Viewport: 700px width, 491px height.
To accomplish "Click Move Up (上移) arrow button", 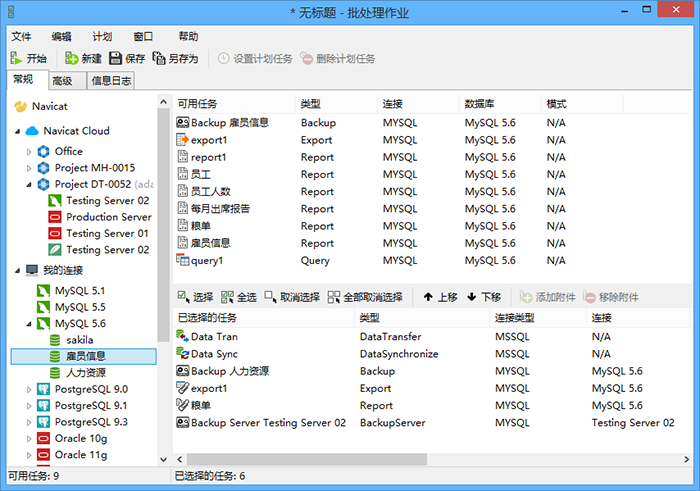I will click(440, 297).
